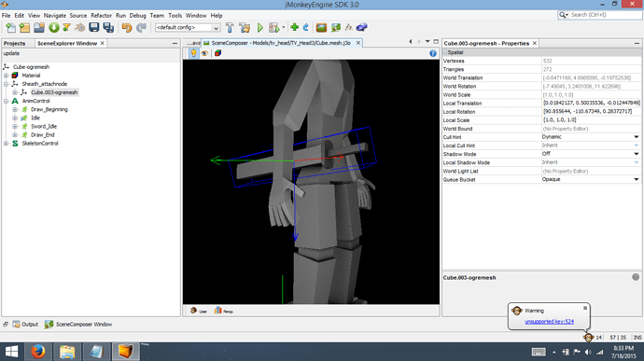The height and width of the screenshot is (361, 644).
Task: Open the Navigate menu
Action: pyautogui.click(x=55, y=15)
